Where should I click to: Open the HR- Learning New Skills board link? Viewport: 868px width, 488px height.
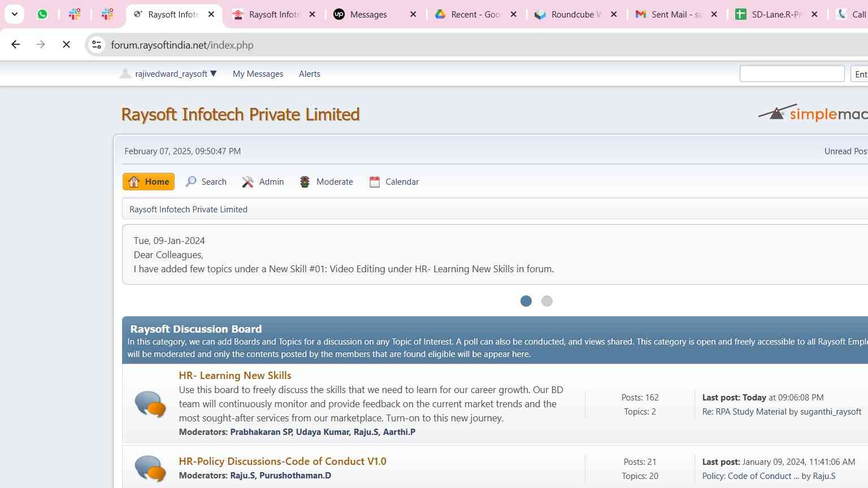tap(235, 376)
